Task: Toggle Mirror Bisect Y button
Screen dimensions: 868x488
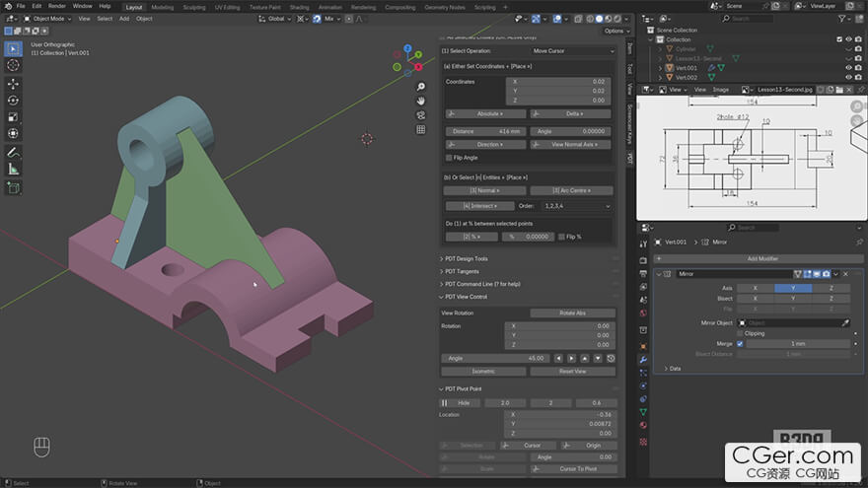Action: [793, 298]
